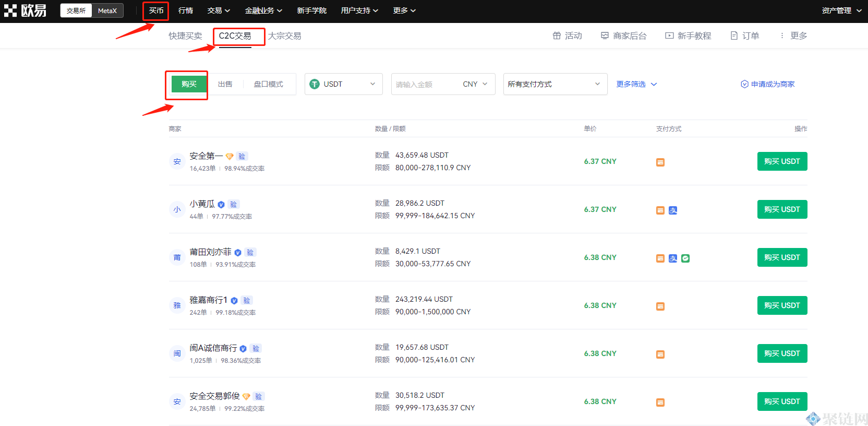Expand the 金融业务 top menu

pyautogui.click(x=263, y=10)
